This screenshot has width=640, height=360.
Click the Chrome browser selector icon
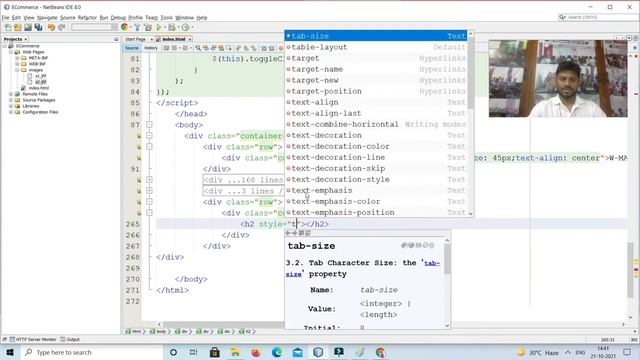tap(124, 27)
